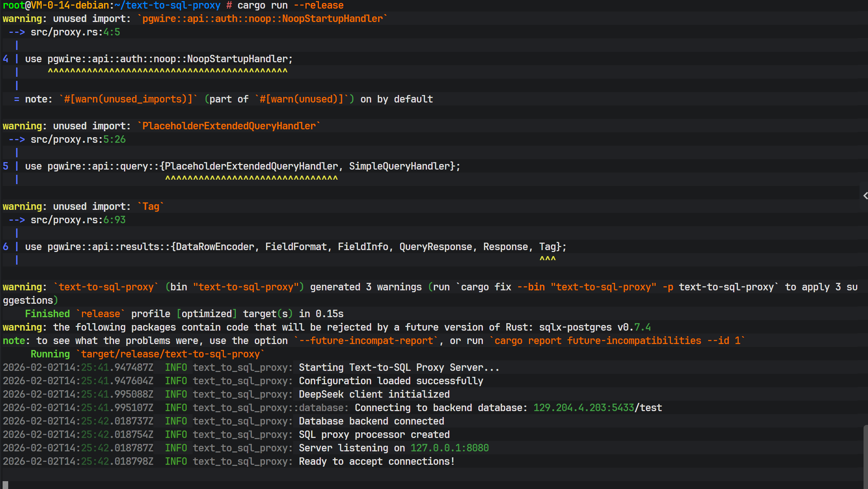This screenshot has height=489, width=868.
Task: Click the ~/text-to-sql-proxy prompt directory
Action: tap(167, 6)
